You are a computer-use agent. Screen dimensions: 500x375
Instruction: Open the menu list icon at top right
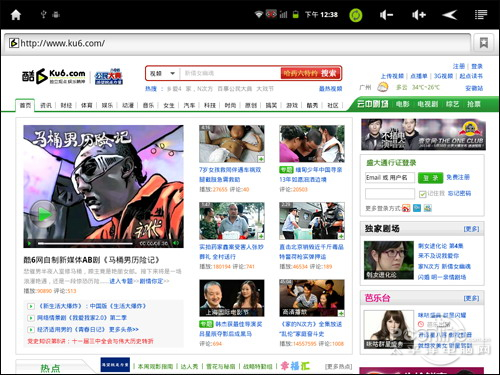coord(481,15)
